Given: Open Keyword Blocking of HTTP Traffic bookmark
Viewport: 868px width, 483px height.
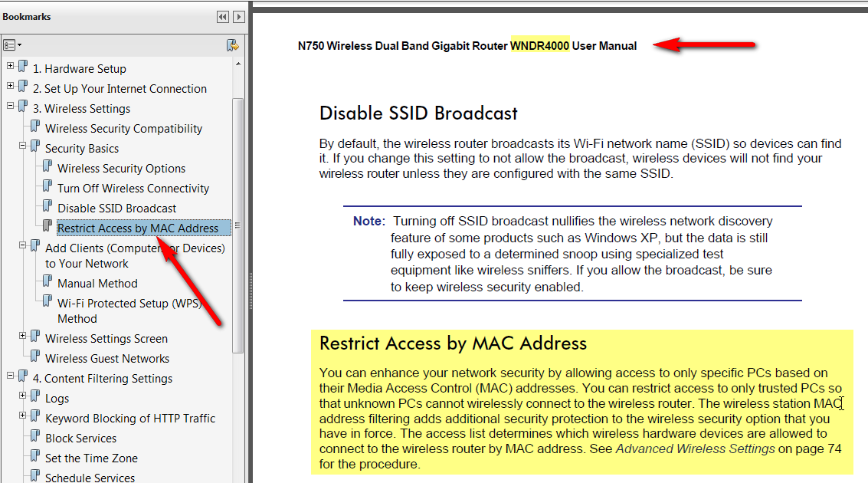Looking at the screenshot, I should click(130, 418).
